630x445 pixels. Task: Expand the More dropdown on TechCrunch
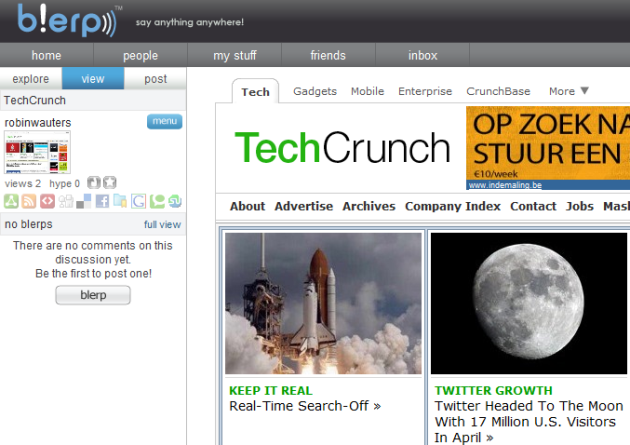click(569, 91)
